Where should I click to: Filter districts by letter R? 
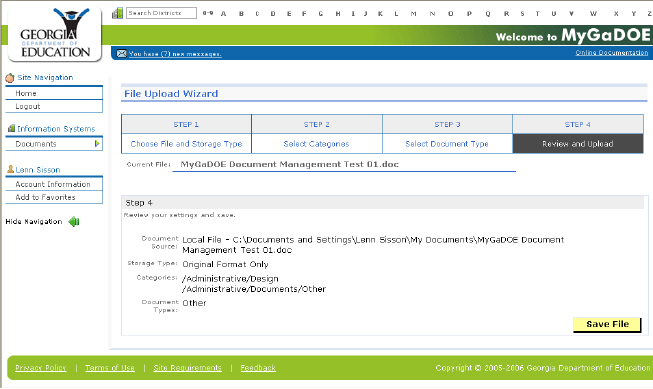(506, 14)
